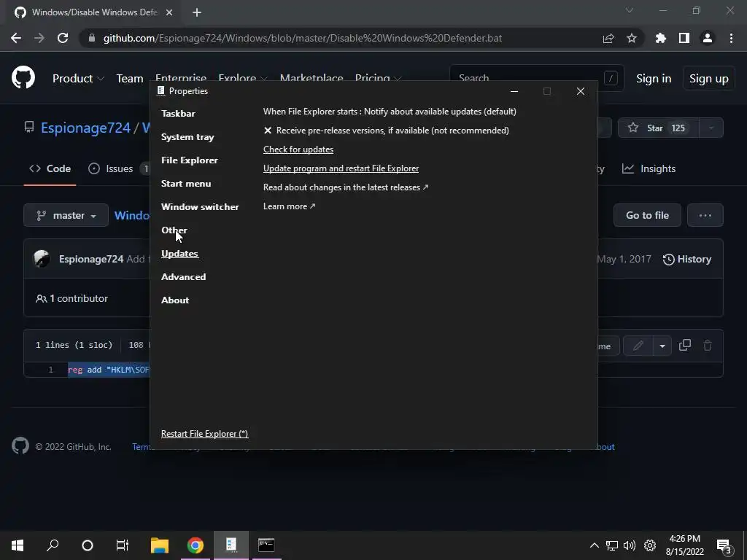Go to Start menu settings section
Viewport: 747px width, 560px height.
[x=186, y=184]
